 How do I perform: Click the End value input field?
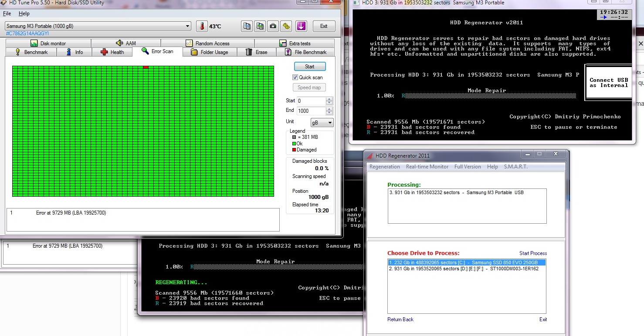point(312,111)
